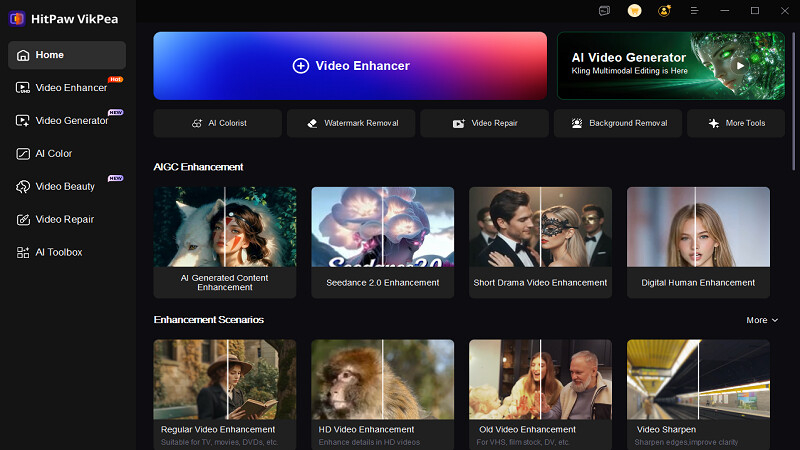Open the Home sidebar item

pyautogui.click(x=67, y=55)
